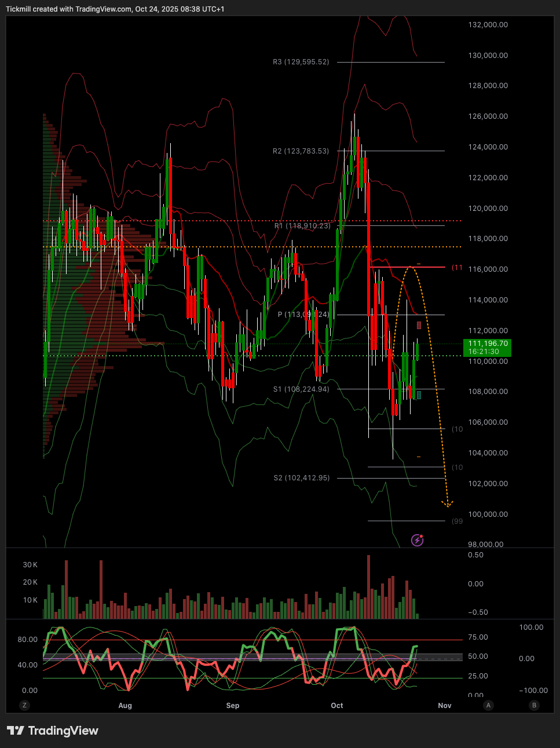Click the Tickmill TradingView header caption

[x=115, y=9]
